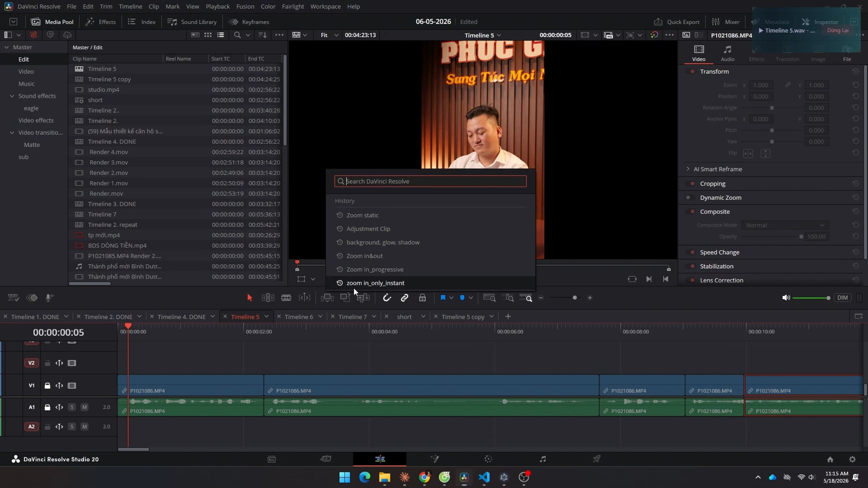The image size is (868, 488).
Task: Collapse the Master bin tree
Action: 7,47
